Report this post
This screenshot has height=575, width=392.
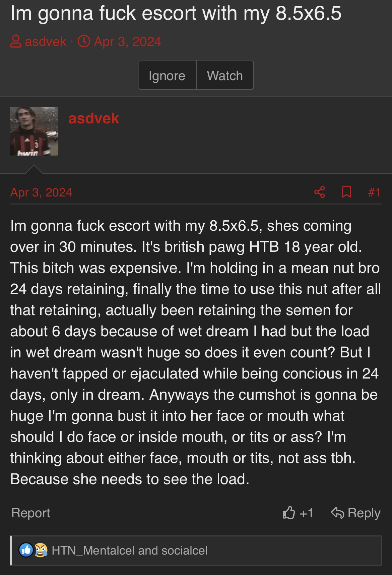30,513
